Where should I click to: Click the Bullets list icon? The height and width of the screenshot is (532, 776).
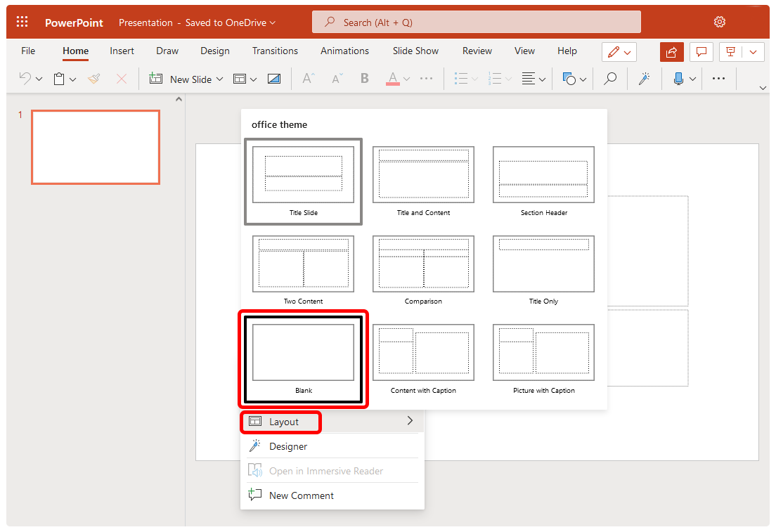click(461, 78)
